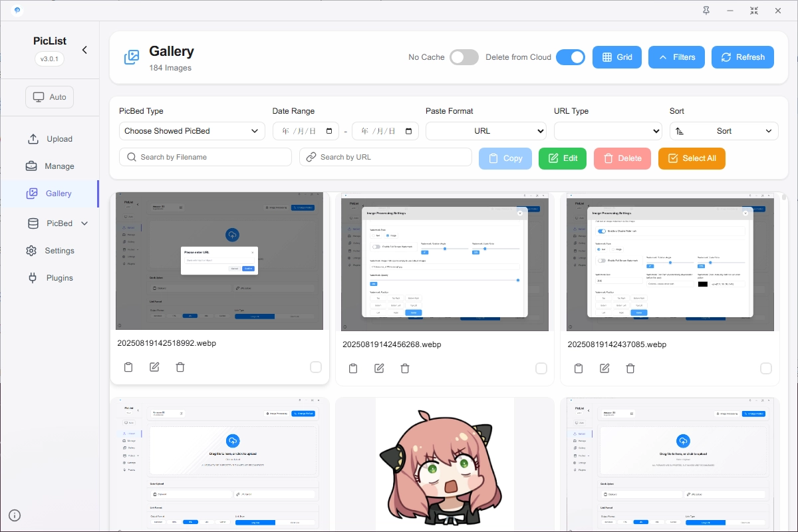Screen dimensions: 798x532
Task: Click the red Delete button
Action: click(622, 158)
